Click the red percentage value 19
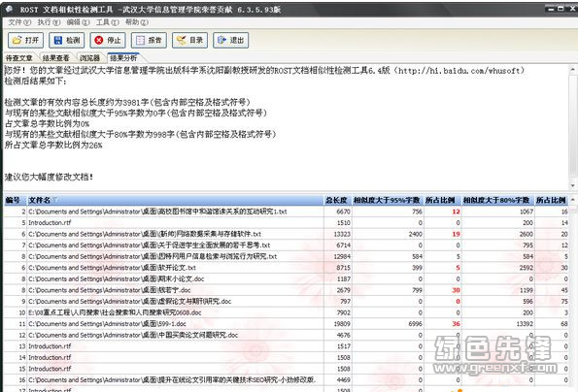Screen dimensions: 578x392 [x=456, y=234]
